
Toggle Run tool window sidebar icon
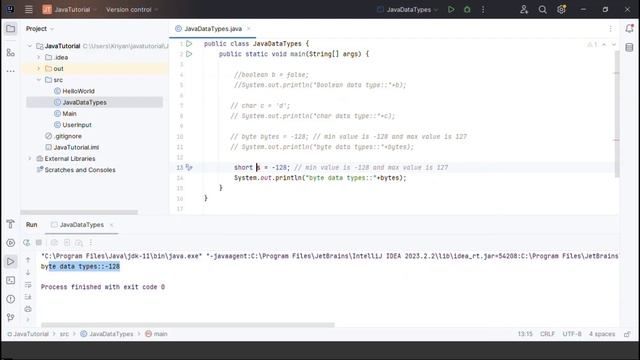[x=11, y=262]
